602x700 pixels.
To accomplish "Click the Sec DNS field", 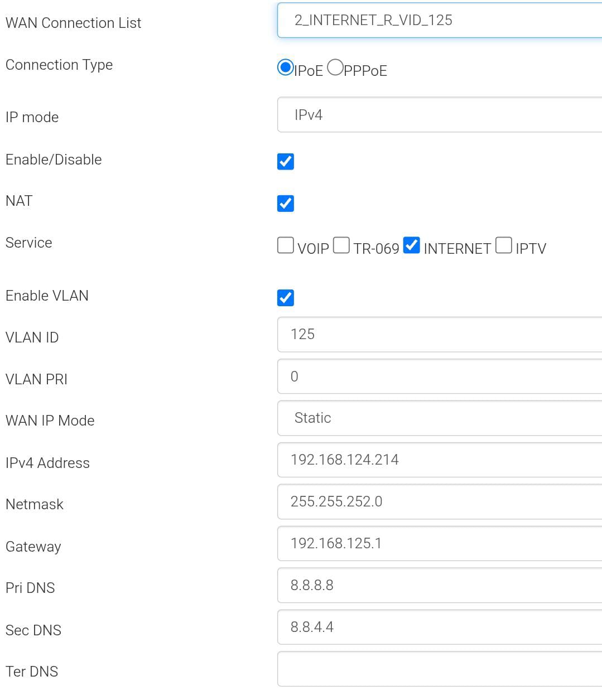I will coord(440,627).
